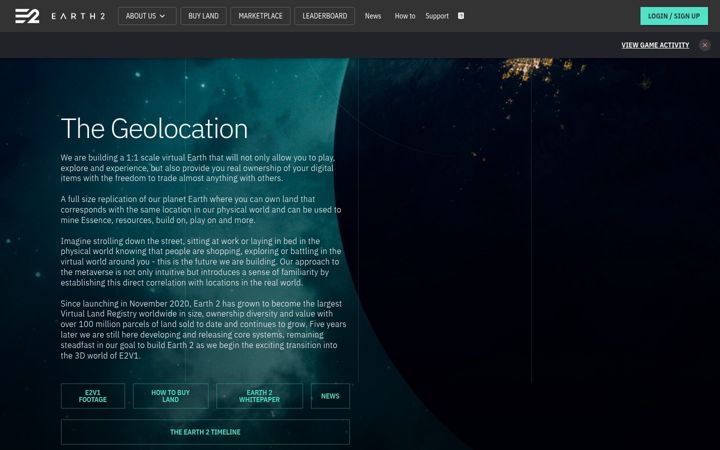This screenshot has height=450, width=720.
Task: Click the E2V1 Footage button
Action: [93, 396]
